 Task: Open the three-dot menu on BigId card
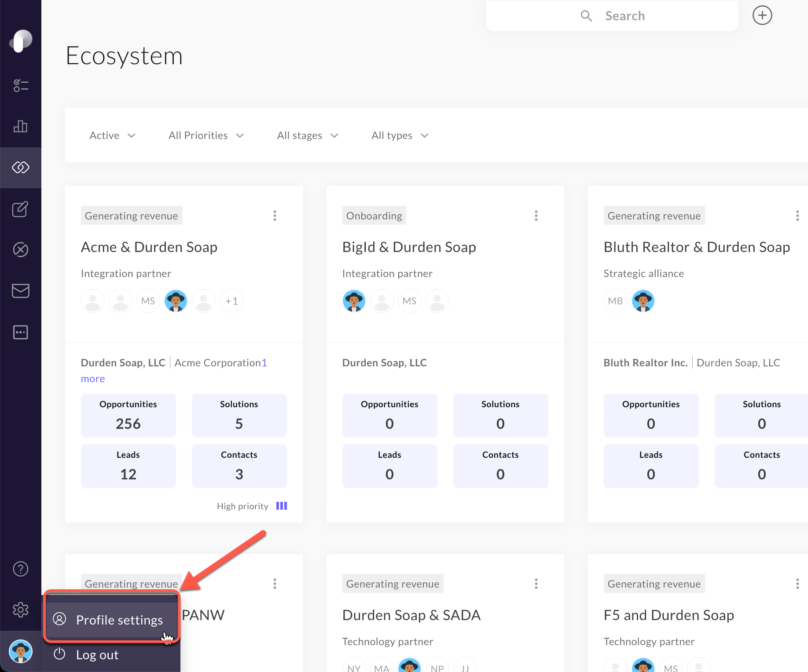click(x=536, y=215)
